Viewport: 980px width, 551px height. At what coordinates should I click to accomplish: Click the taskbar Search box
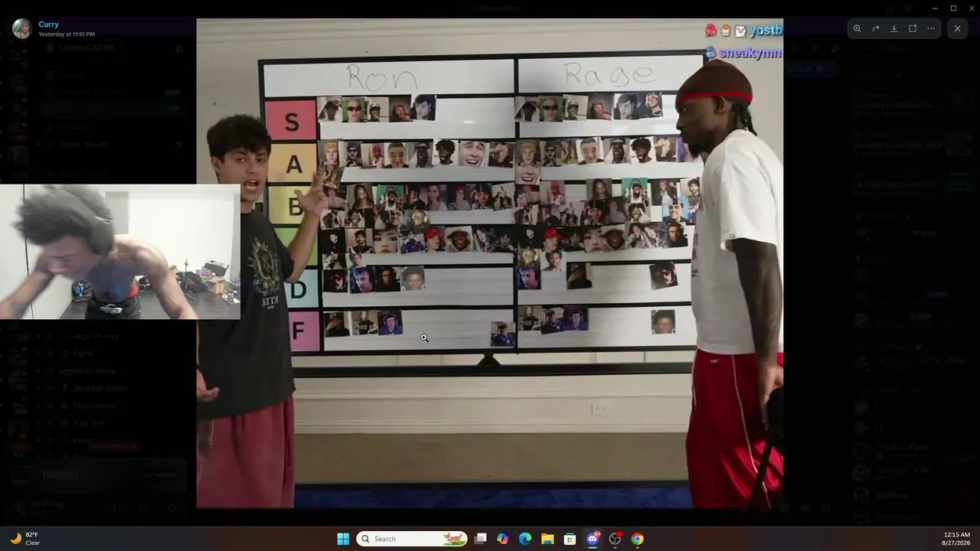413,539
